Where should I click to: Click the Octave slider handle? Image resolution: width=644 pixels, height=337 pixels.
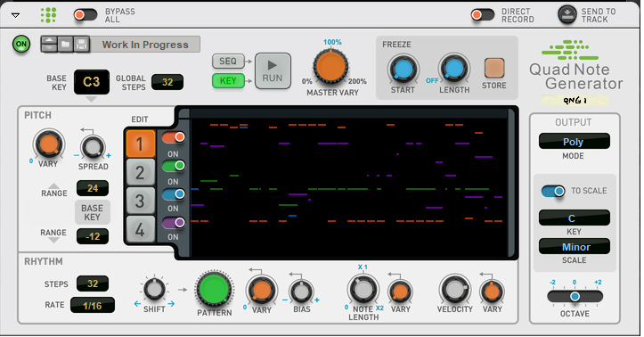tap(575, 296)
